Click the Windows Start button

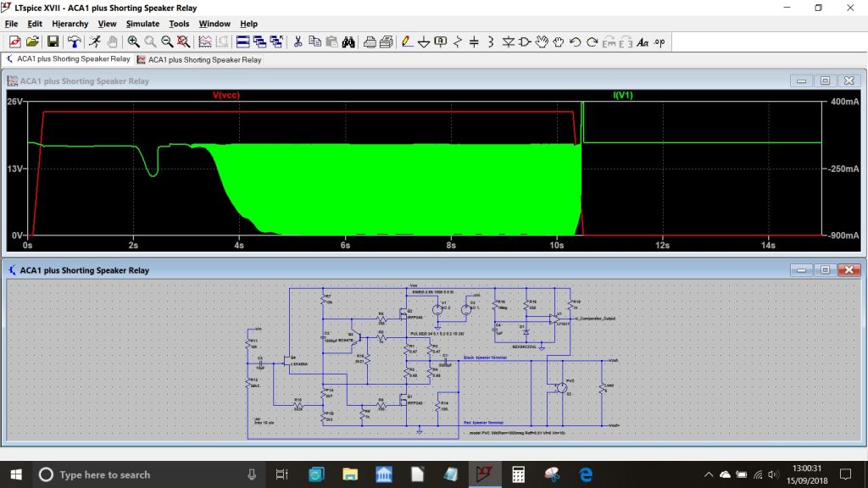tap(16, 474)
